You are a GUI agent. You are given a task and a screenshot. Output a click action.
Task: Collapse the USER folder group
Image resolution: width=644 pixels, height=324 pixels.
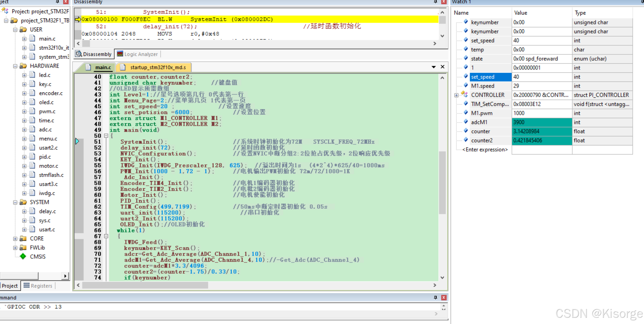(15, 30)
